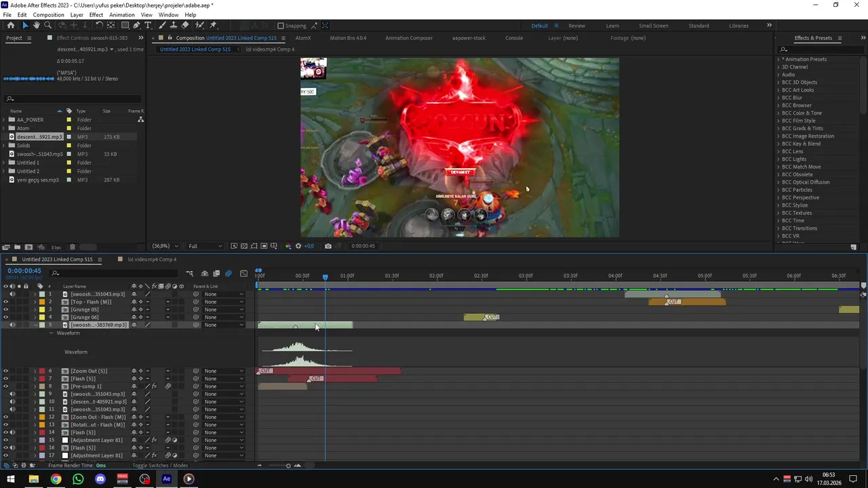Switch to the Libraries workspace
Image resolution: width=868 pixels, height=488 pixels.
(738, 26)
